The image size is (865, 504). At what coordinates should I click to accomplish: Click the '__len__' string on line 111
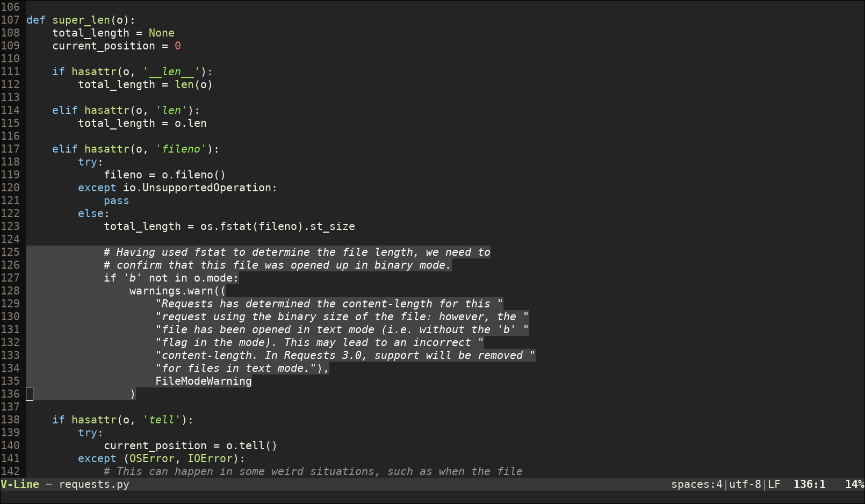(x=171, y=71)
